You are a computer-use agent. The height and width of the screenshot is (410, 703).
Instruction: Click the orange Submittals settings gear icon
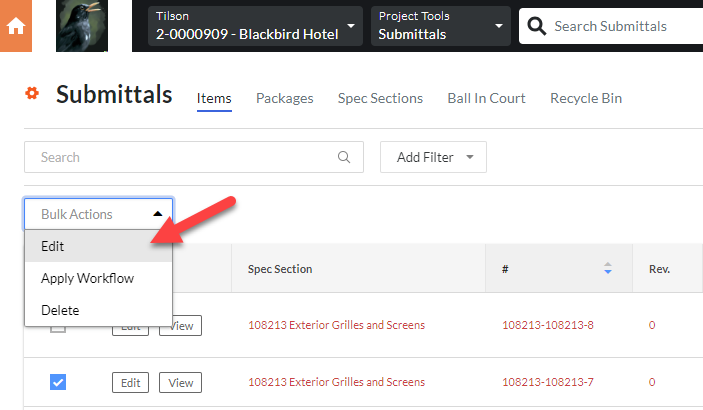tap(32, 94)
